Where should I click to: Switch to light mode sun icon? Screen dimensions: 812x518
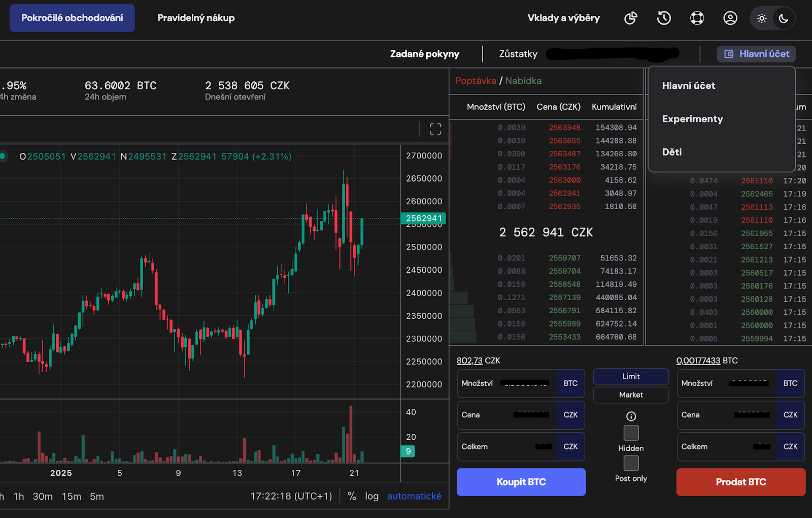point(762,18)
